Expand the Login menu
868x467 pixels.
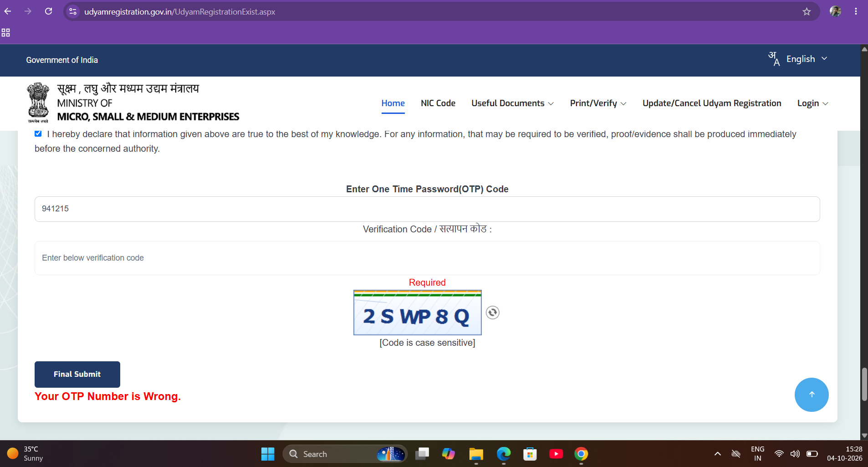pyautogui.click(x=812, y=103)
